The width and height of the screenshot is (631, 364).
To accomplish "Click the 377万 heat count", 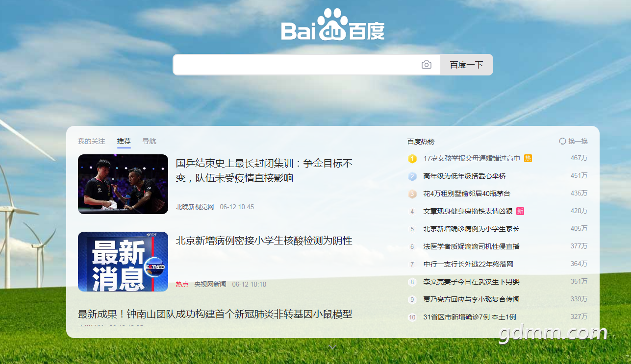I will [x=579, y=246].
